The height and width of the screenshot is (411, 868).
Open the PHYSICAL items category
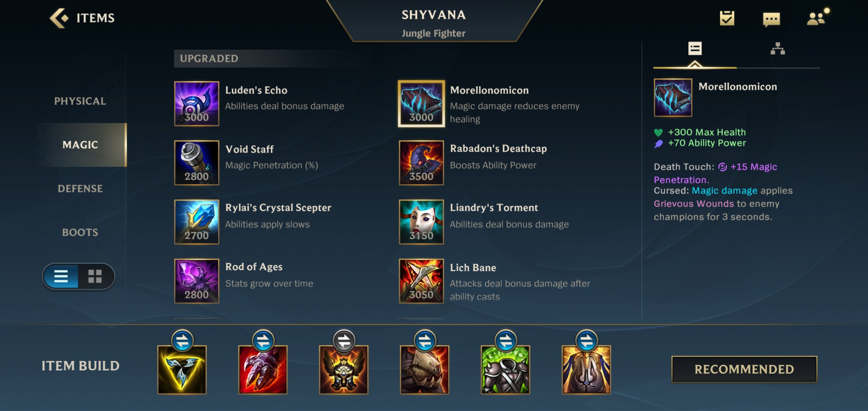coord(80,101)
